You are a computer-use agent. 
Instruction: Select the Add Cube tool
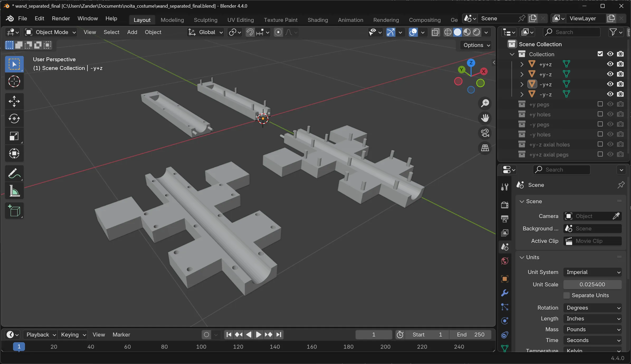[x=14, y=211]
